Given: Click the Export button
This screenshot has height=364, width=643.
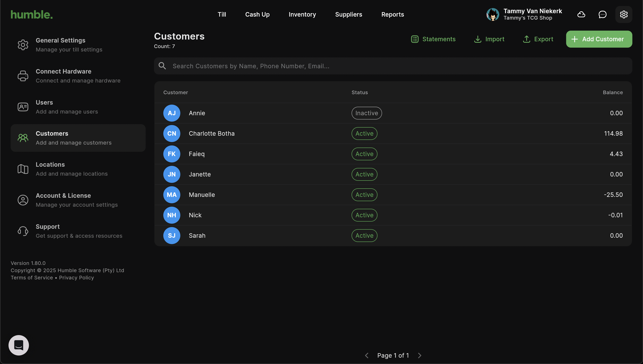Looking at the screenshot, I should point(538,39).
